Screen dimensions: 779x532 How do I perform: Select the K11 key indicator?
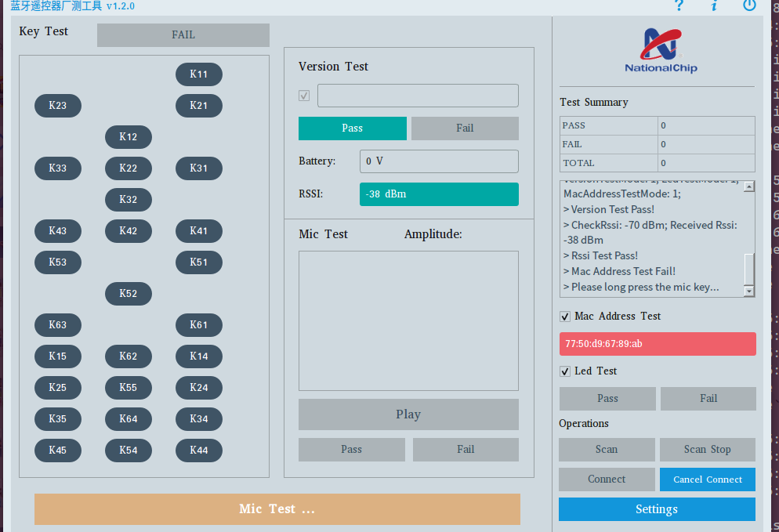click(199, 74)
